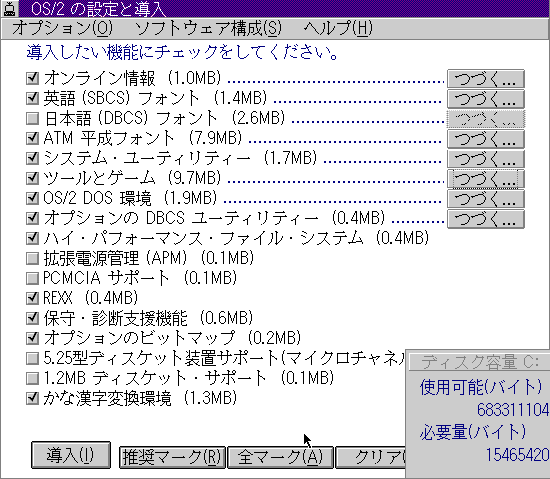Click the 使用可能(バイト) value 683311104
550x479 pixels.
pyautogui.click(x=513, y=410)
